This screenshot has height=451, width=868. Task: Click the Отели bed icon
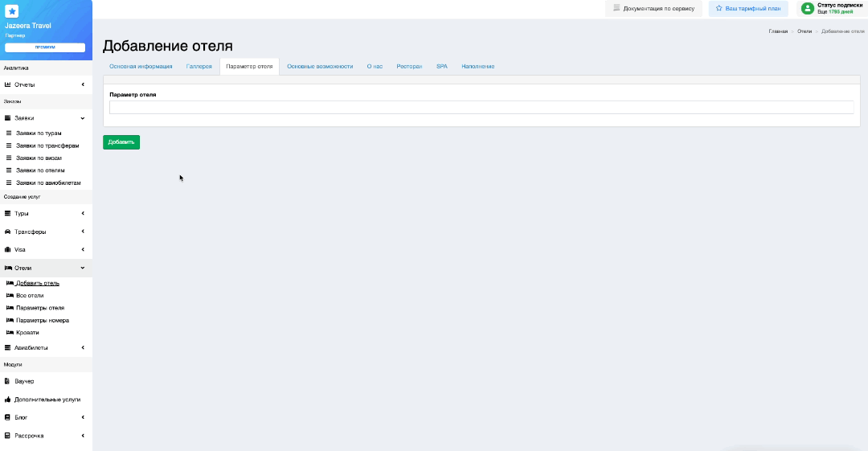tap(8, 268)
